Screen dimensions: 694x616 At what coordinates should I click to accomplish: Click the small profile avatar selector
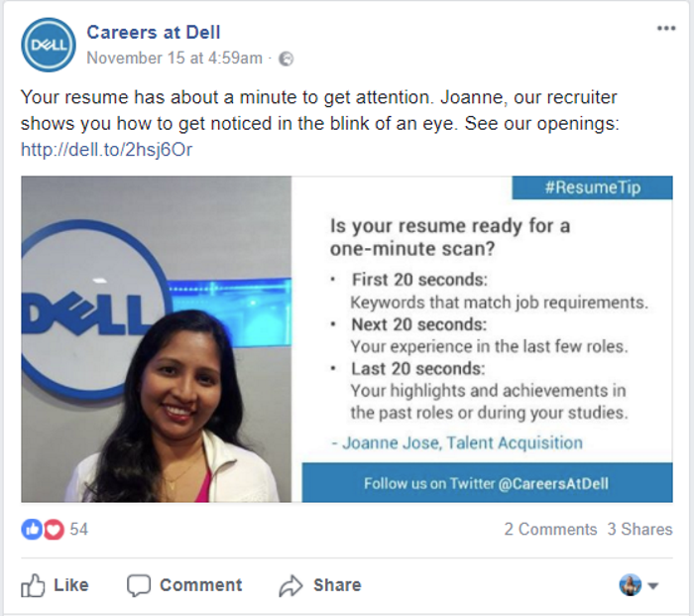pyautogui.click(x=631, y=585)
